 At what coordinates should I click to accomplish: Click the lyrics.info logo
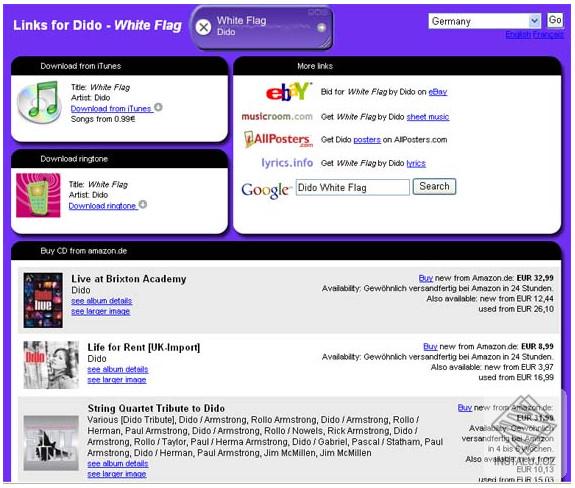287,163
